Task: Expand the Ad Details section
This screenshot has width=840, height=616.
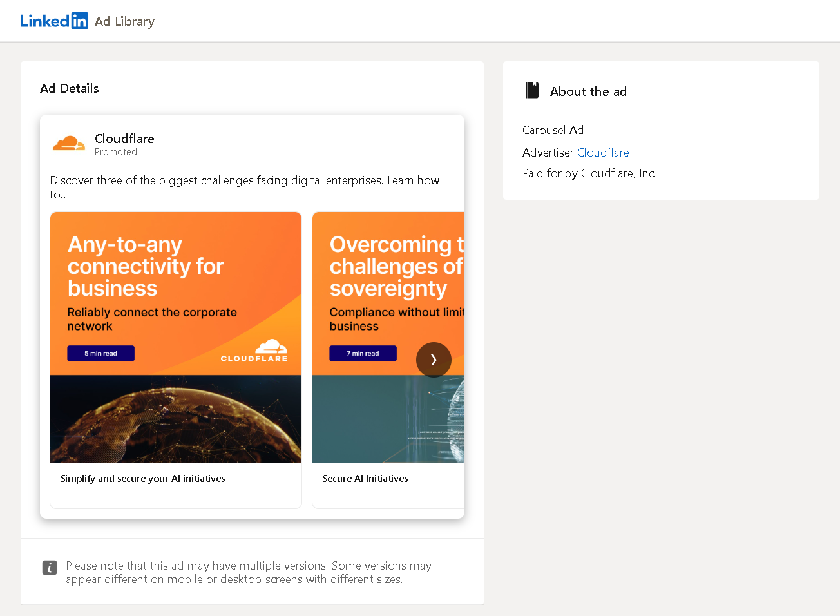Action: coord(69,88)
